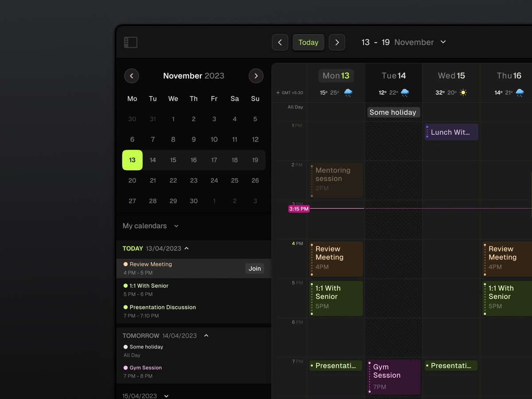
Task: Select the Tue 14 day header
Action: point(394,76)
